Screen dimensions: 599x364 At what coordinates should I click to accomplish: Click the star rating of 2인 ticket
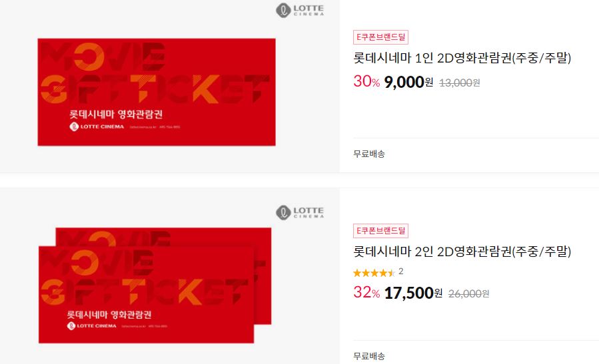(x=374, y=273)
